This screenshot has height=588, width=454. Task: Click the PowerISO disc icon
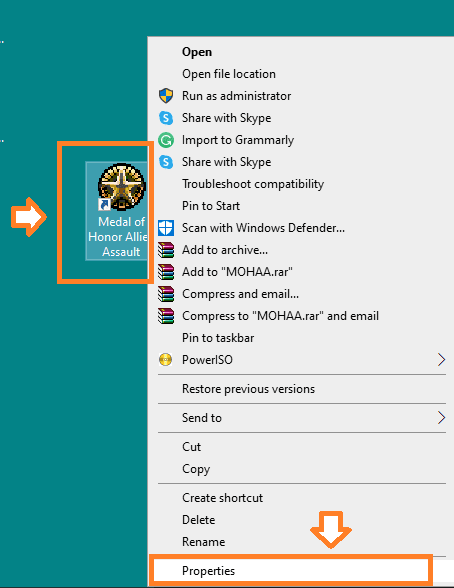(x=166, y=360)
